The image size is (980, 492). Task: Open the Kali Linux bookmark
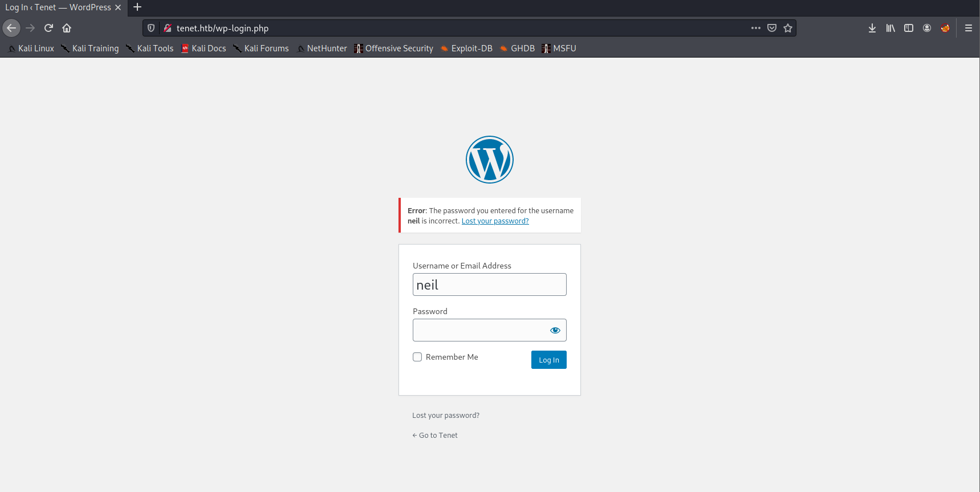31,48
